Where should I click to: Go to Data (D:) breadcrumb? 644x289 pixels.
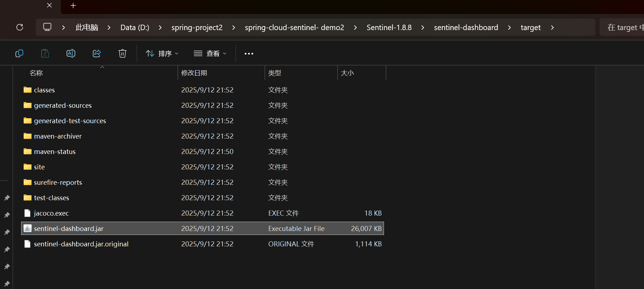tap(135, 28)
